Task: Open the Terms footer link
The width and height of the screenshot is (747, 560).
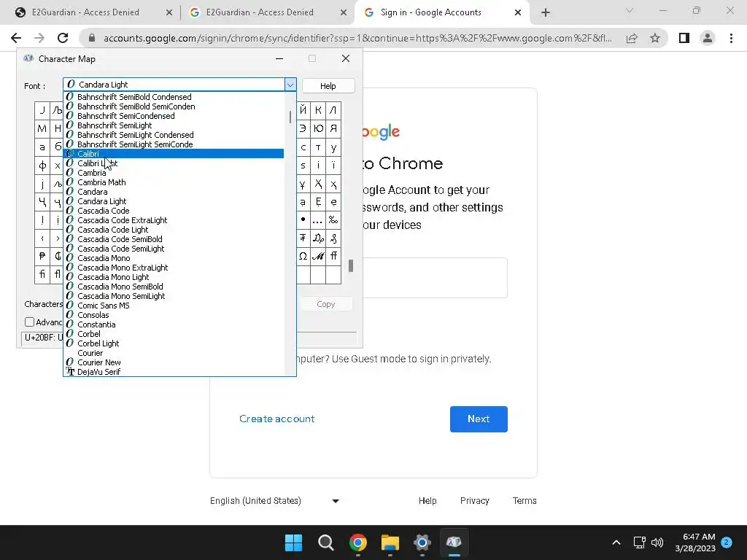Action: point(525,501)
